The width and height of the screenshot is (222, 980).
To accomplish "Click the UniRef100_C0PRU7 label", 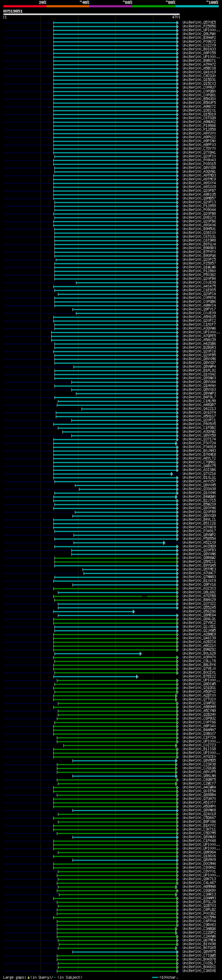I will click(199, 88).
